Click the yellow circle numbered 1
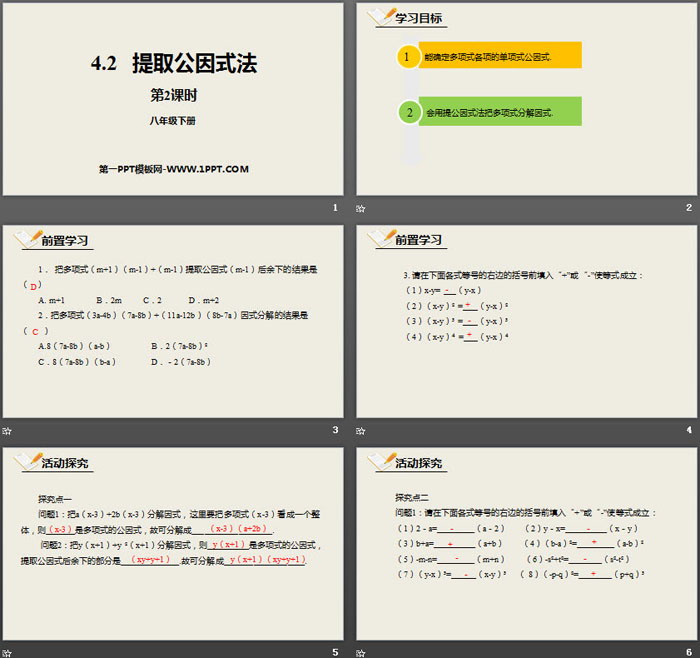Screen dimensions: 700x658 pyautogui.click(x=407, y=57)
